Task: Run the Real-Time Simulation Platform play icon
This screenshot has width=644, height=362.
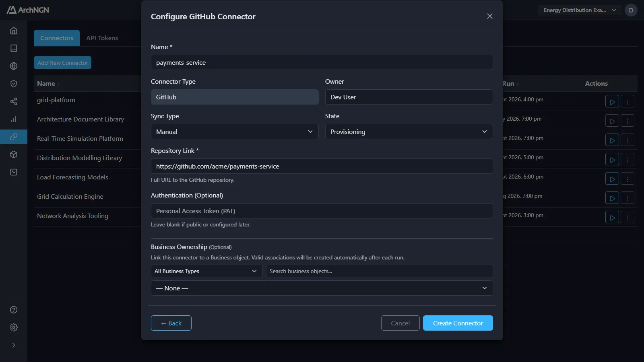Action: [x=612, y=140]
